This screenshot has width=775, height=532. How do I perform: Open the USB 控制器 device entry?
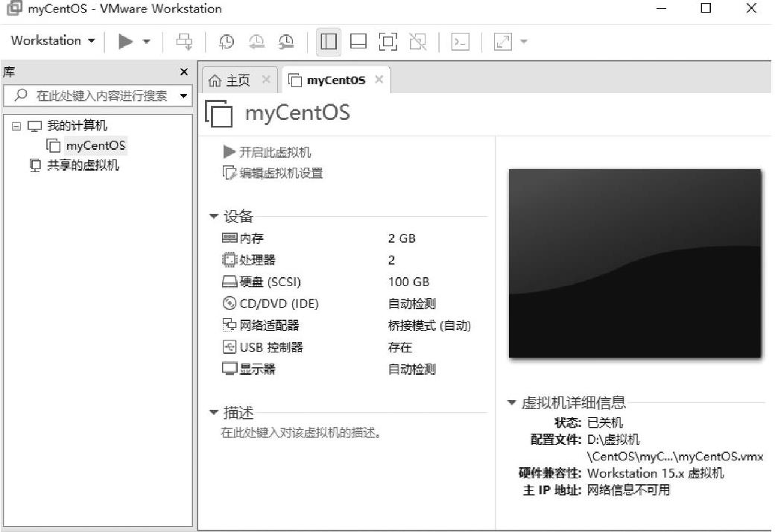point(271,347)
